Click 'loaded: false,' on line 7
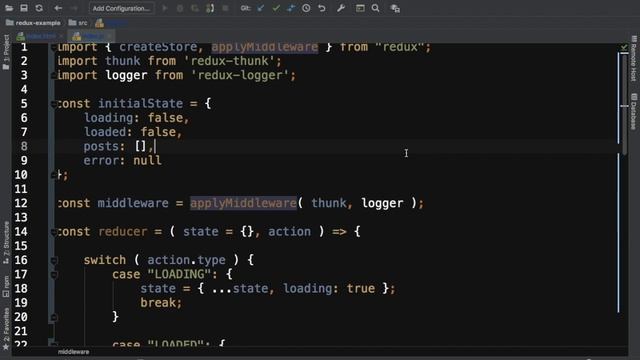 (133, 132)
